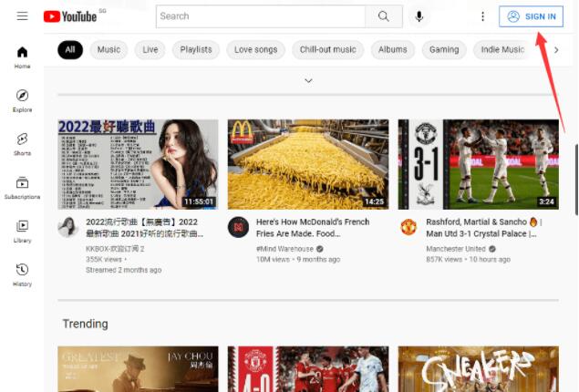Select the Playlists filter chip
Viewport: 579px width, 392px height.
click(196, 50)
